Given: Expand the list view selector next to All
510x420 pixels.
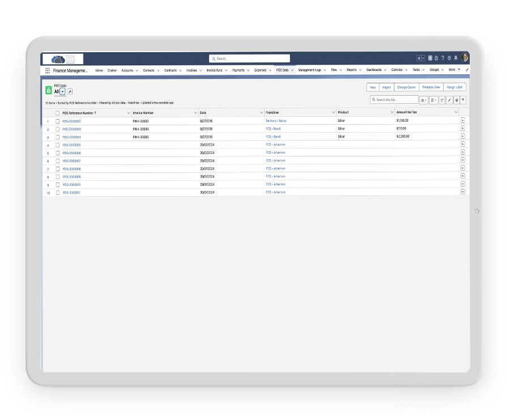Looking at the screenshot, I should point(62,91).
